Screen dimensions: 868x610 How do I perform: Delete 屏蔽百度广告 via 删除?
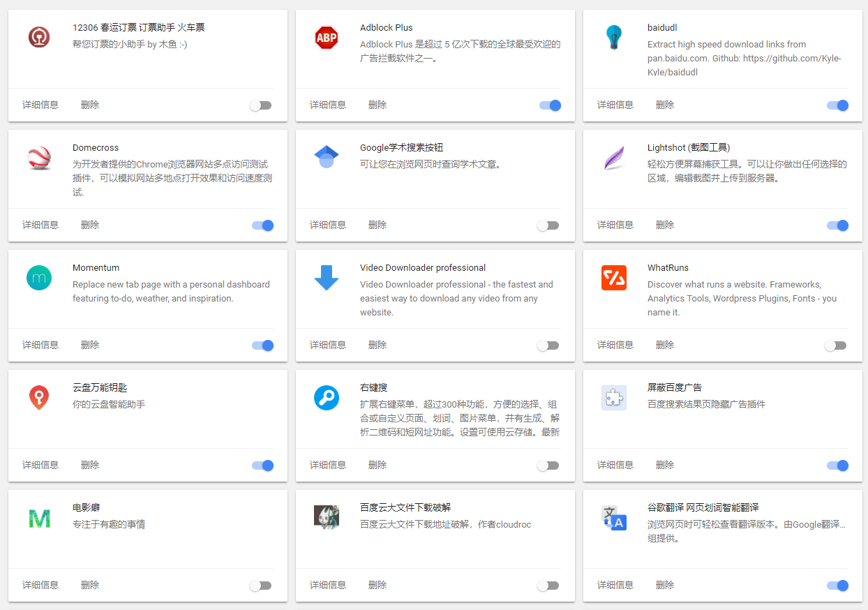[x=665, y=465]
